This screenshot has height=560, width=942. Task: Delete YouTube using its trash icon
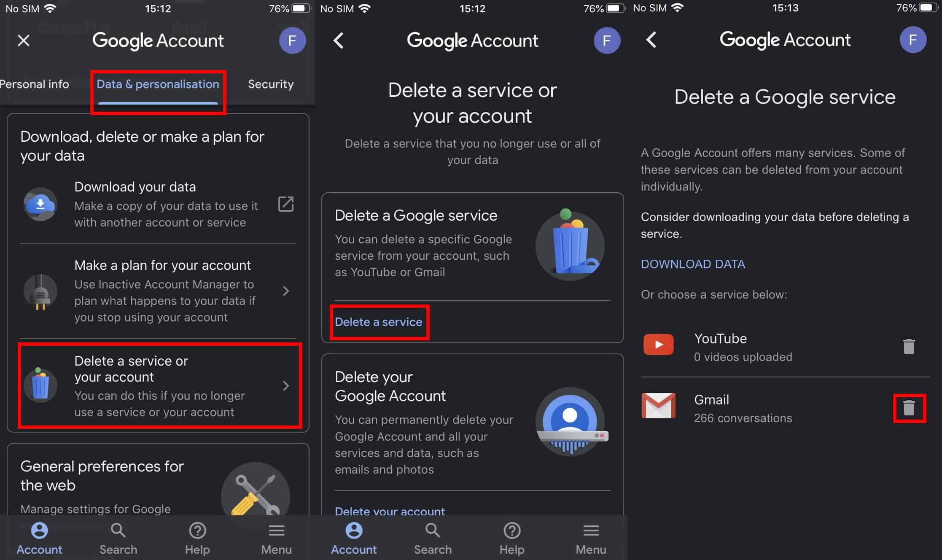[x=909, y=347]
